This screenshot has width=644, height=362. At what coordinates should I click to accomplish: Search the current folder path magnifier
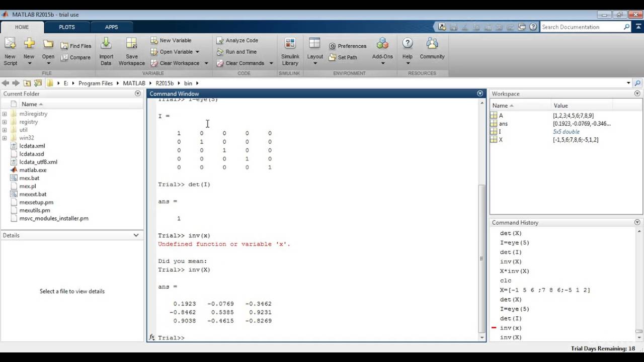pyautogui.click(x=638, y=83)
